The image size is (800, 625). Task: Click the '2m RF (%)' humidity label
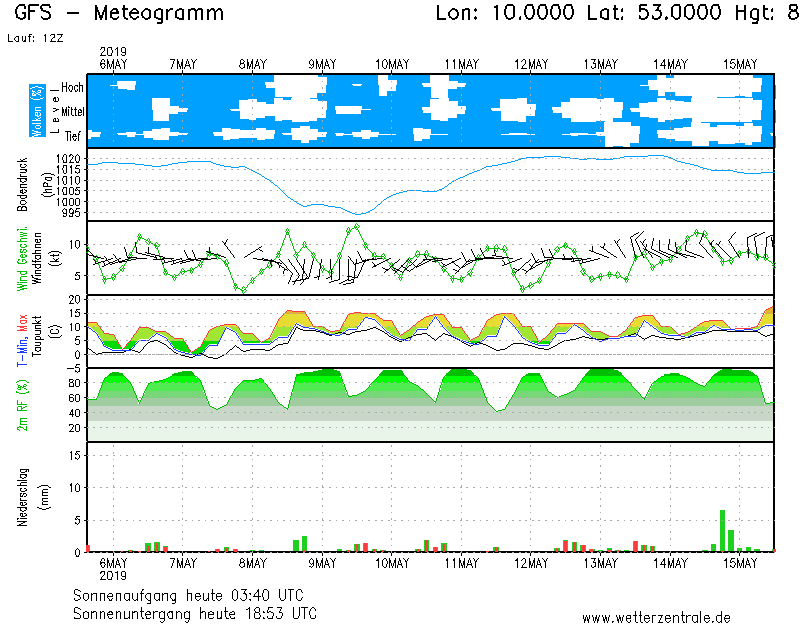click(x=22, y=405)
